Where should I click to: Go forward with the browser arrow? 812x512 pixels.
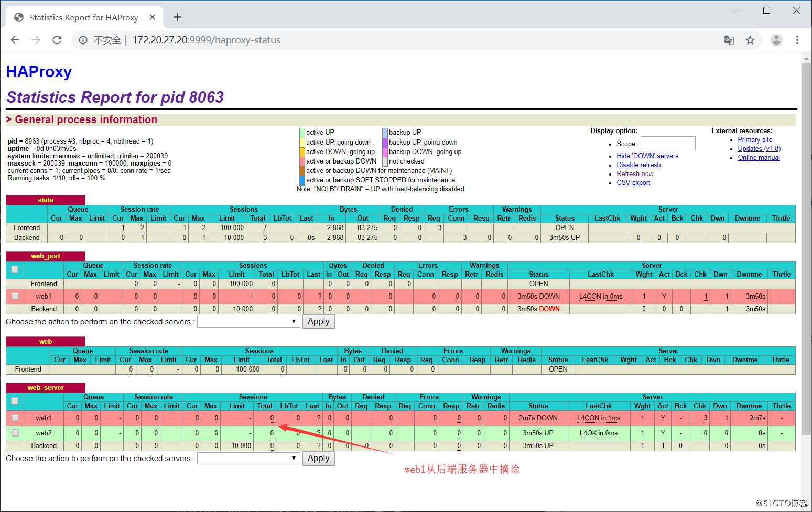[x=36, y=40]
